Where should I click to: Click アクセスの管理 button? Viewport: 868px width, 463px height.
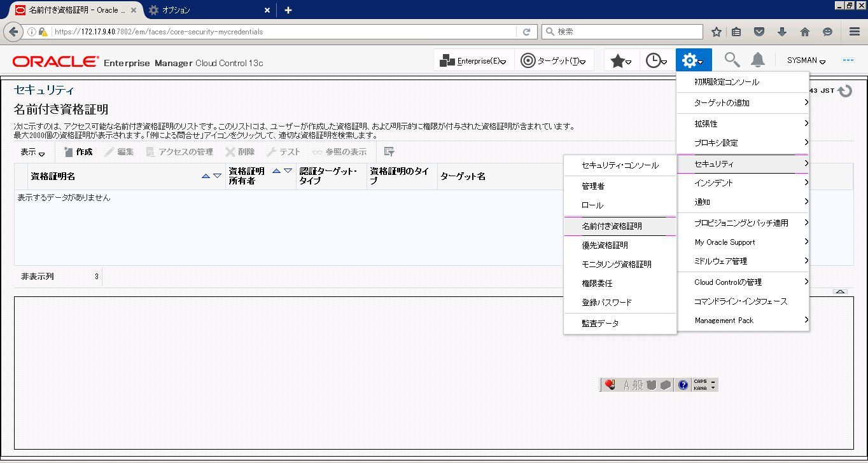(179, 152)
